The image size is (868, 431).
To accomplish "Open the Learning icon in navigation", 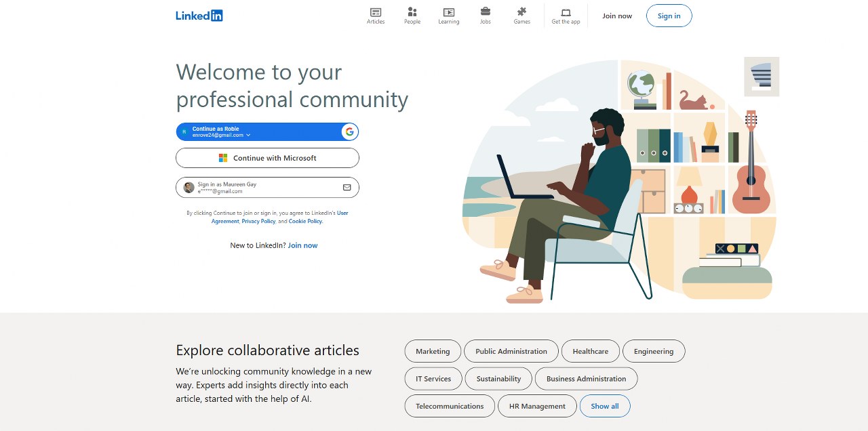I will [448, 12].
